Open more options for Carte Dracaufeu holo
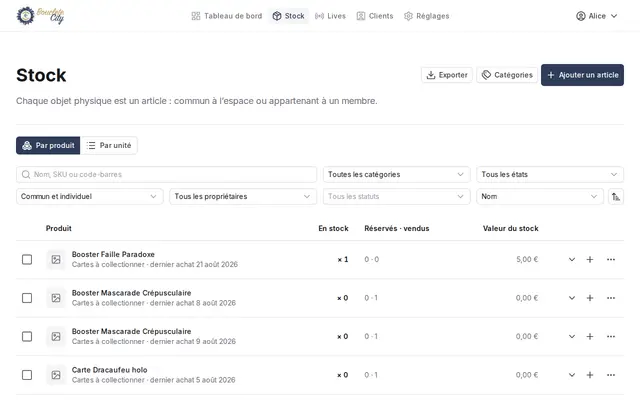Viewport: 640px width, 400px height. pos(611,375)
